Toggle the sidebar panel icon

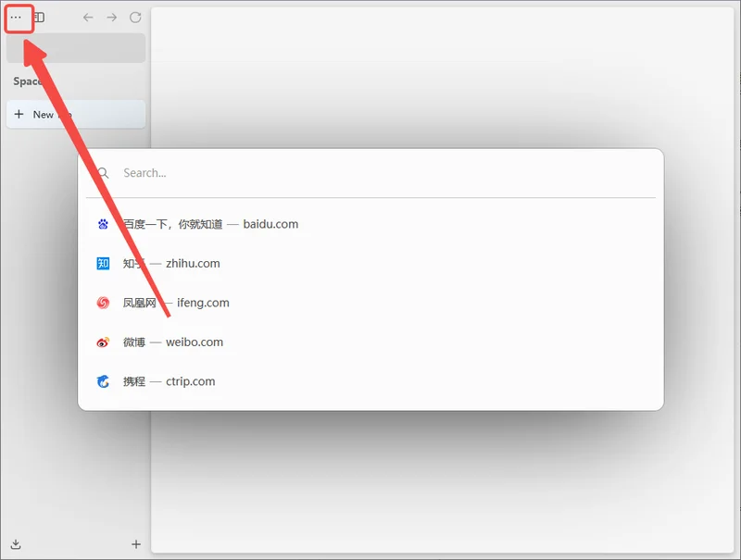pyautogui.click(x=40, y=18)
